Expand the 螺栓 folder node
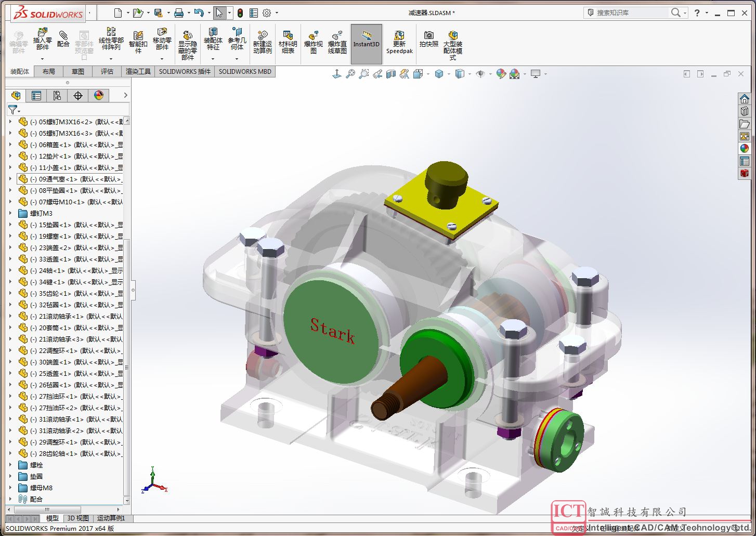The image size is (756, 536). pyautogui.click(x=10, y=465)
